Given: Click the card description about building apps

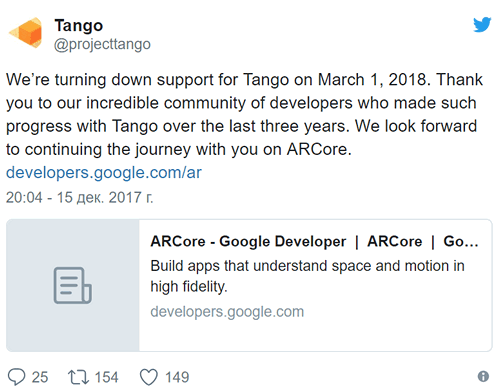Looking at the screenshot, I should (x=307, y=276).
